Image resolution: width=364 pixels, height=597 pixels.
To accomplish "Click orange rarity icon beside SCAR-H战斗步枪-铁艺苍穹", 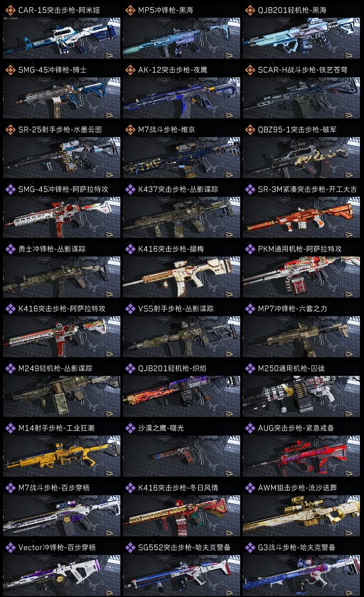I will point(250,70).
